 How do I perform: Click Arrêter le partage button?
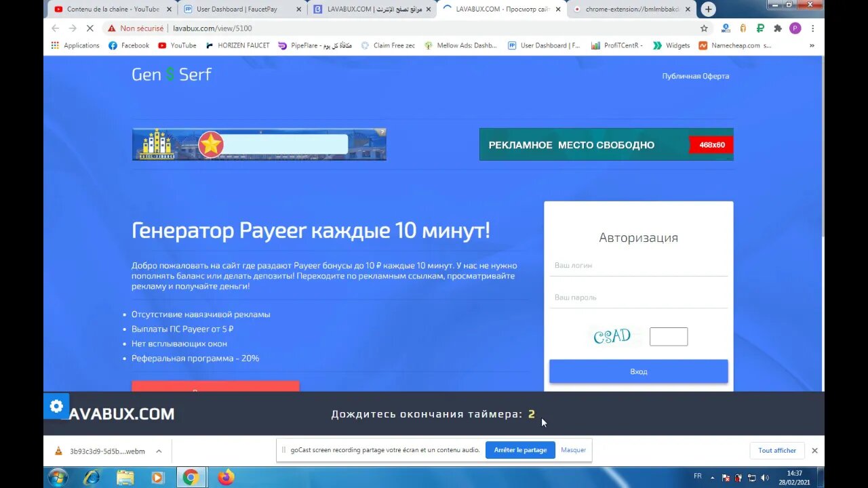pos(520,450)
